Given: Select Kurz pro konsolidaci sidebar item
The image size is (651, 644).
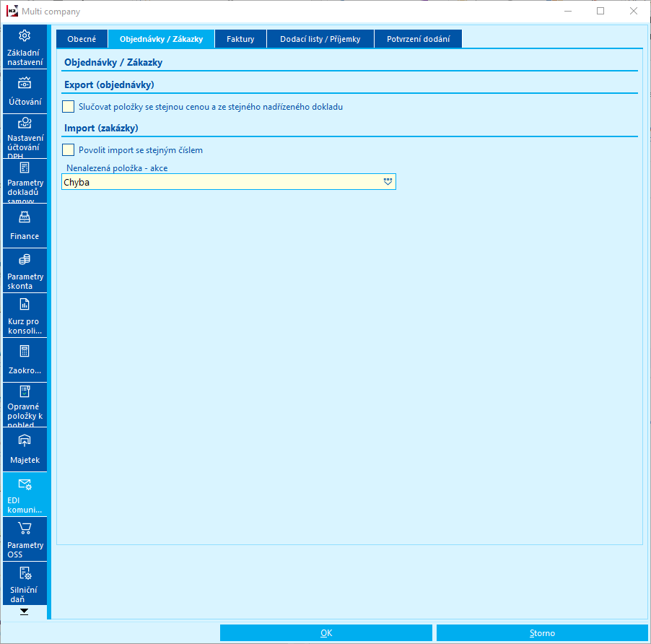Looking at the screenshot, I should [25, 316].
